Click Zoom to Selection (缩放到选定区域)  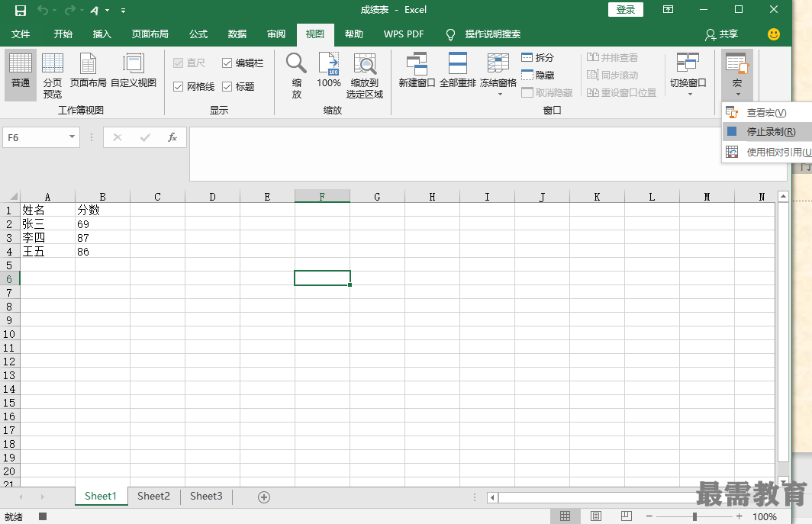[365, 75]
